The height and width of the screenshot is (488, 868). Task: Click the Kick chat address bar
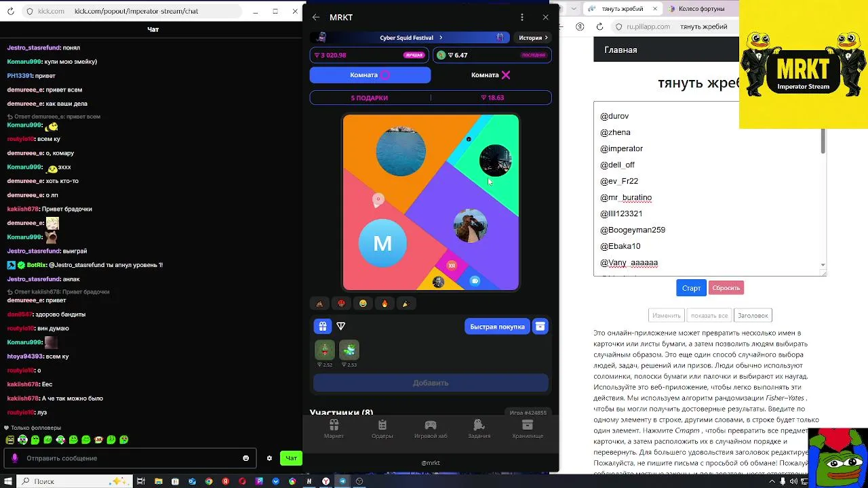pos(132,12)
